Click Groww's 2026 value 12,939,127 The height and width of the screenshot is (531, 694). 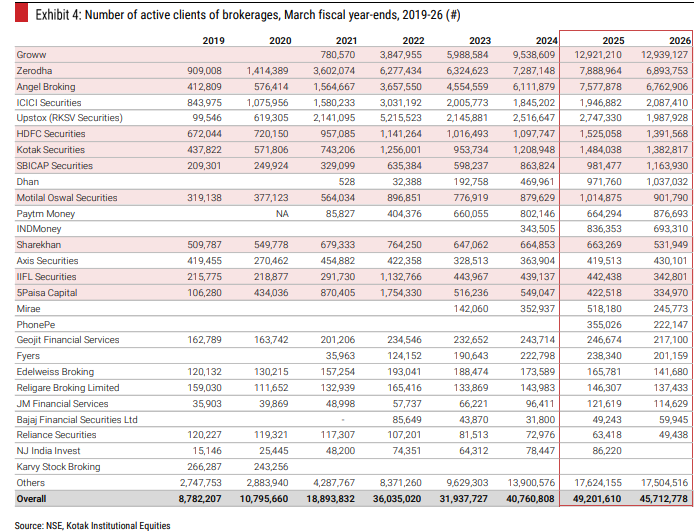coord(659,54)
